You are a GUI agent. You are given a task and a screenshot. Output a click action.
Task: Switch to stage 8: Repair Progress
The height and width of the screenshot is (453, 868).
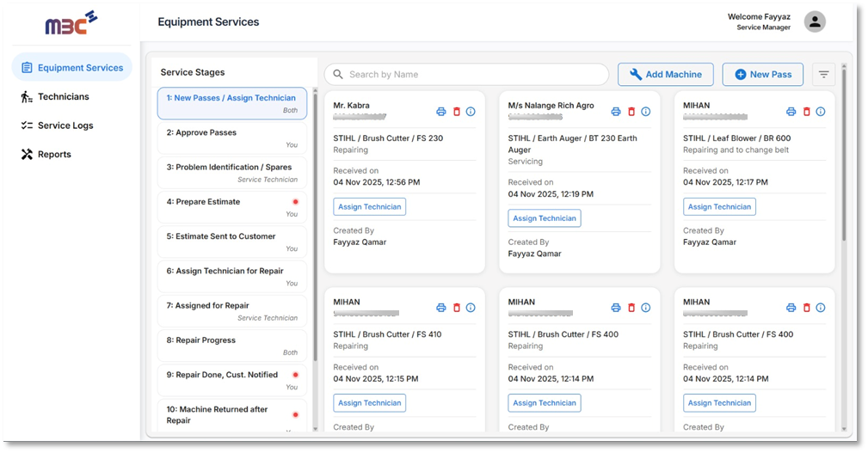(231, 346)
